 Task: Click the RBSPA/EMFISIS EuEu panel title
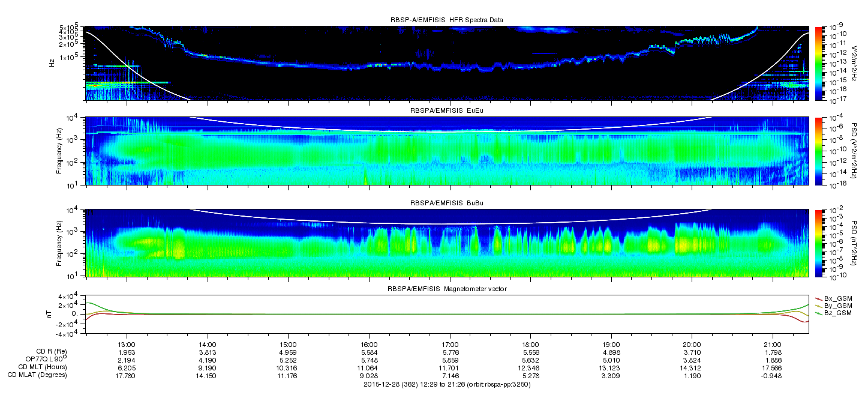coord(447,112)
